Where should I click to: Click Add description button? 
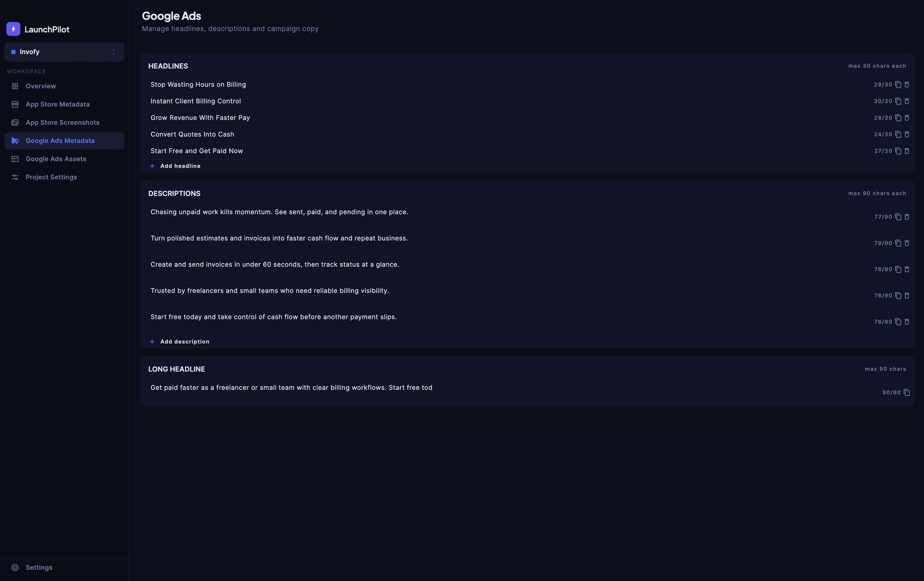coord(179,342)
